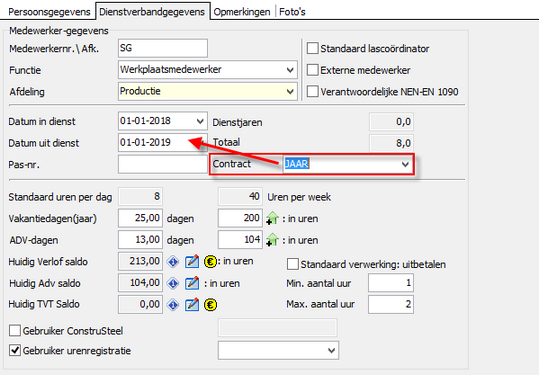
Task: Edit Huidig TVT Saldo with pencil icon
Action: pyautogui.click(x=192, y=305)
